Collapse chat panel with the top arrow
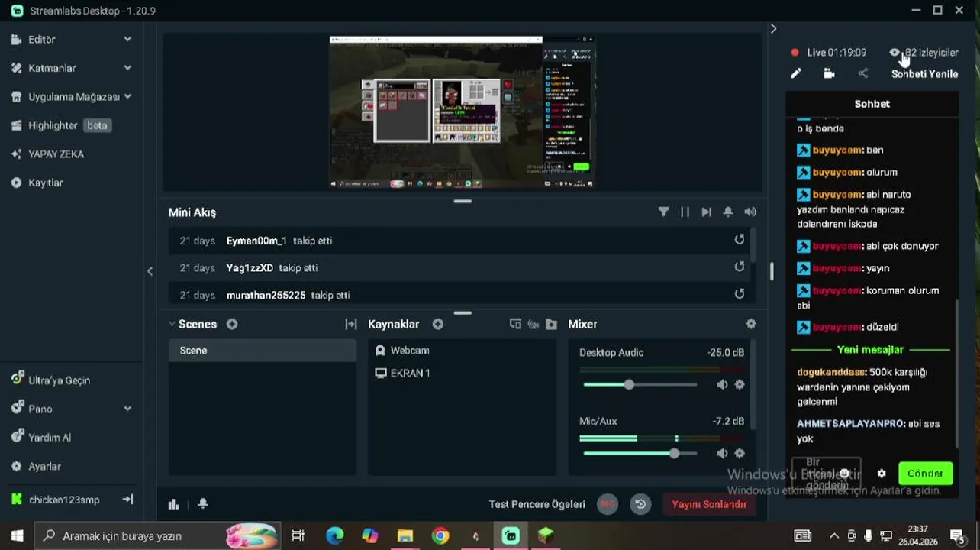The height and width of the screenshot is (550, 980). [773, 29]
